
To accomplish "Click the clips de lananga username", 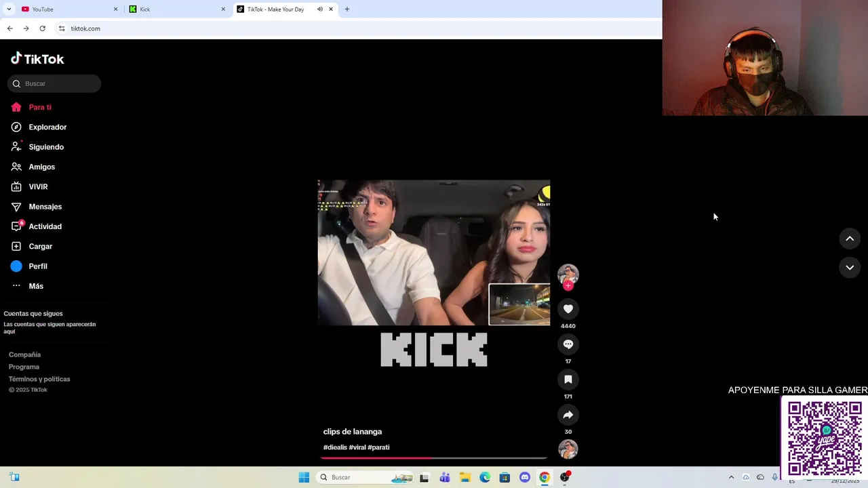I will click(353, 432).
